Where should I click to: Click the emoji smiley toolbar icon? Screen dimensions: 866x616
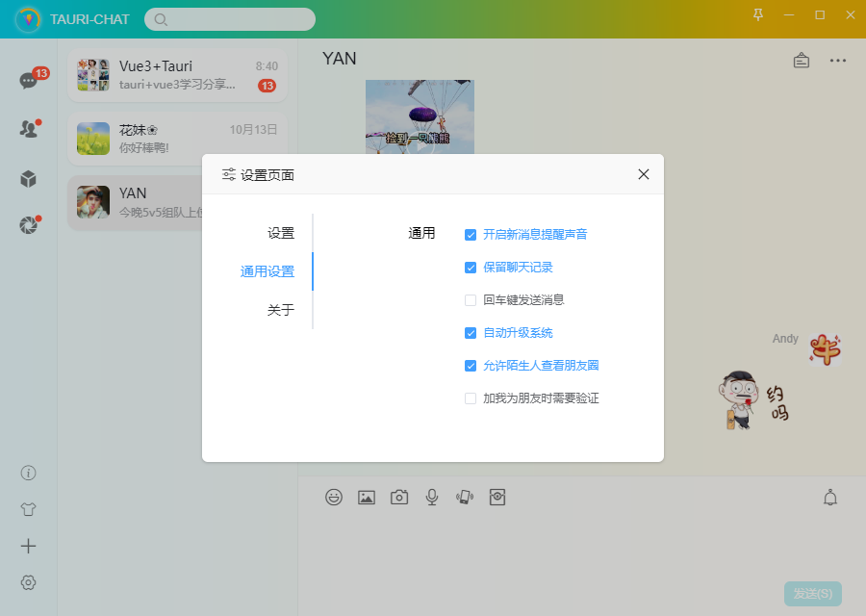point(334,498)
